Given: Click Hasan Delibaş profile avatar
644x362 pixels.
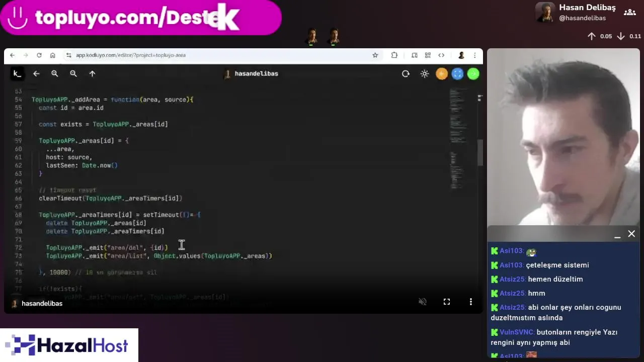Looking at the screenshot, I should [x=545, y=13].
